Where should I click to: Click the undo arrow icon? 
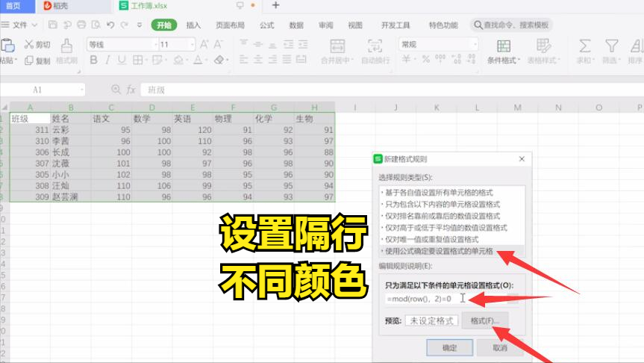tap(110, 25)
